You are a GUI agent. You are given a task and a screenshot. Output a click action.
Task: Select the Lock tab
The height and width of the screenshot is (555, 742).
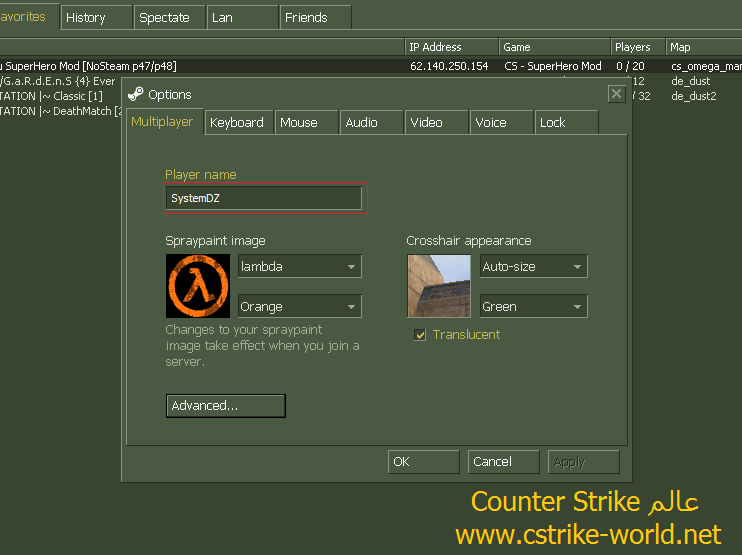coord(566,123)
